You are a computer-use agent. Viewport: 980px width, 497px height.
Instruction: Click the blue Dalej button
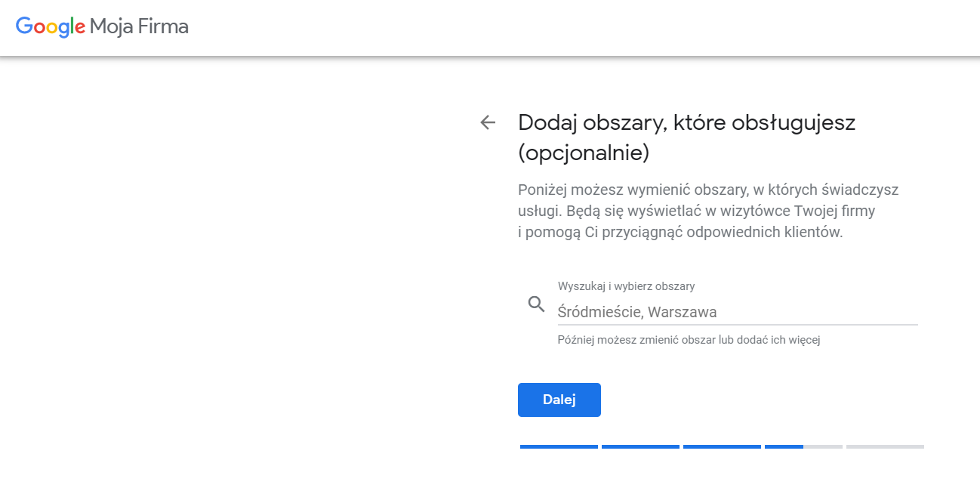click(x=559, y=400)
